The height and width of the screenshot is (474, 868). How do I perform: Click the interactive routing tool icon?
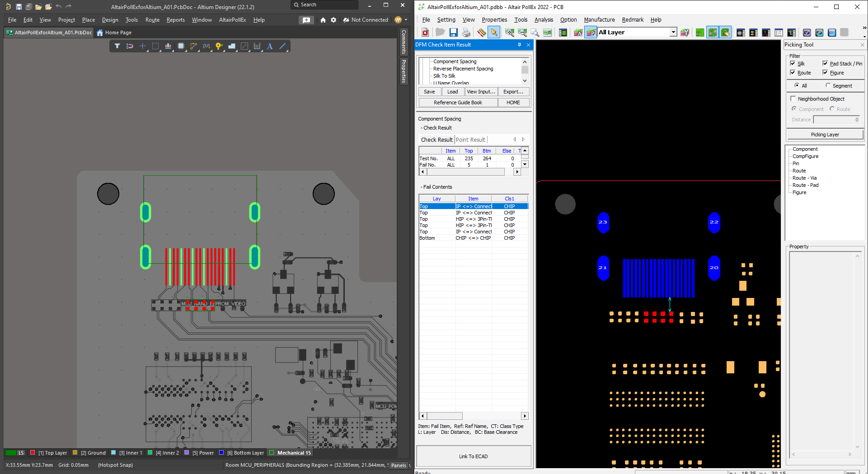point(193,46)
